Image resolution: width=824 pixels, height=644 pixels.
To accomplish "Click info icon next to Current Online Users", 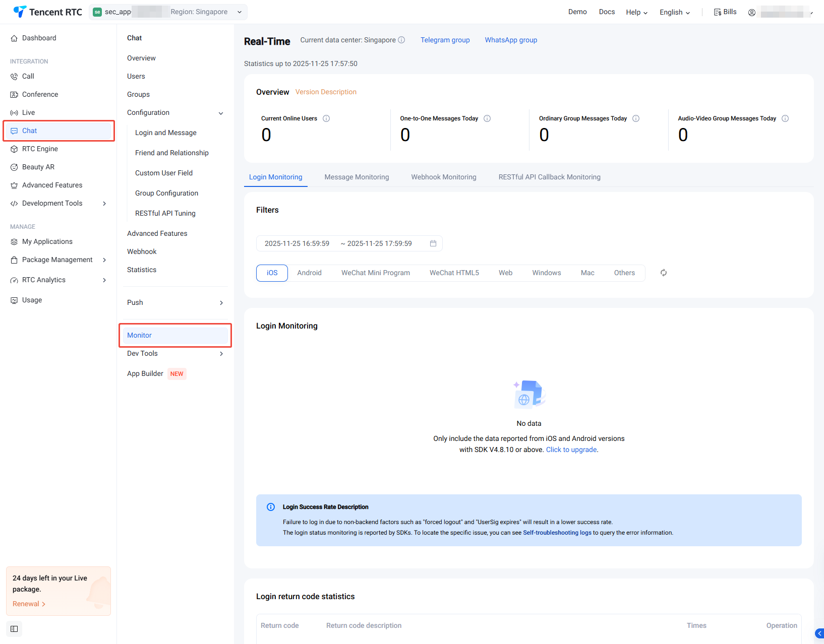I will coord(326,118).
